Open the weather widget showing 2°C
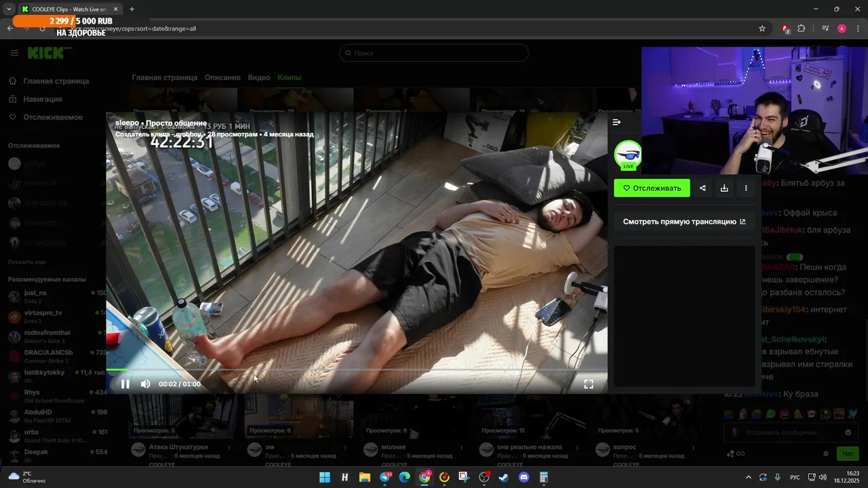The image size is (868, 488). pyautogui.click(x=27, y=477)
